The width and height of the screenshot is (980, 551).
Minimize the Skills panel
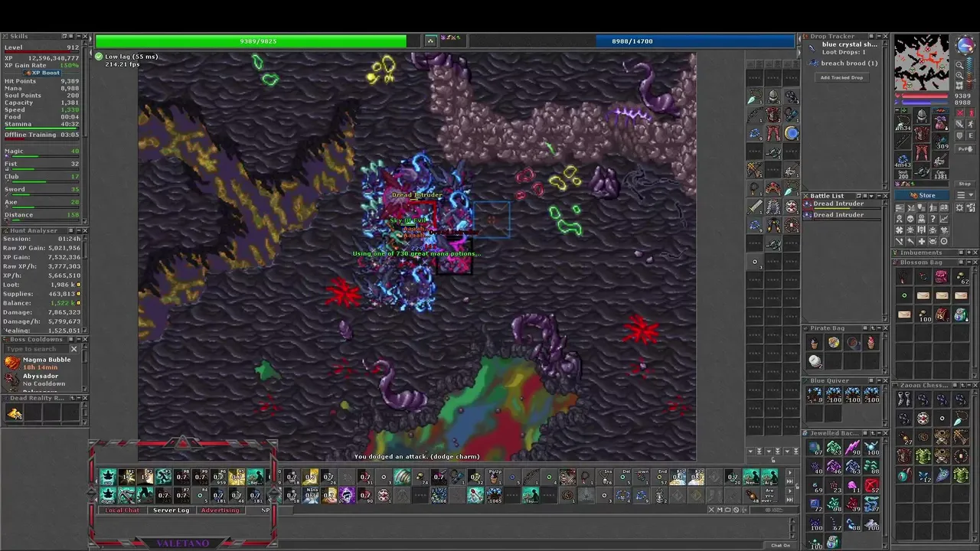pyautogui.click(x=79, y=36)
